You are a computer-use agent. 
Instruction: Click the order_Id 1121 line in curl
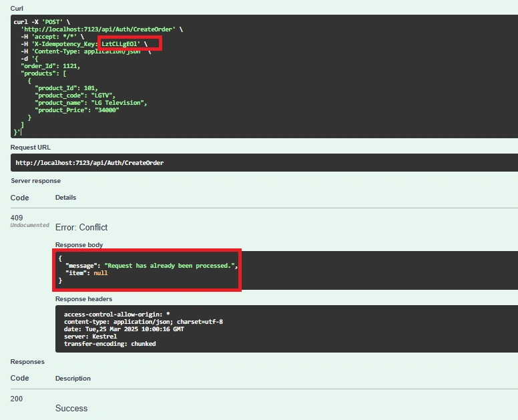pos(50,66)
